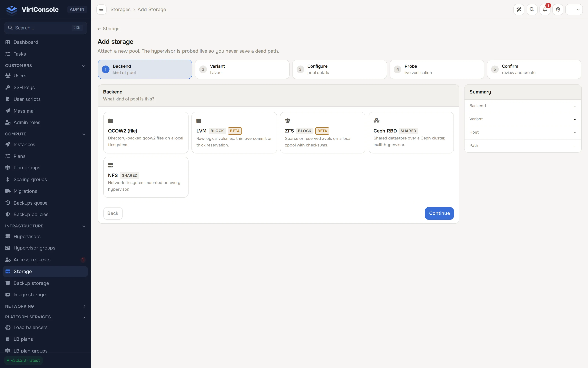Select the LVM block backend card

pyautogui.click(x=234, y=133)
